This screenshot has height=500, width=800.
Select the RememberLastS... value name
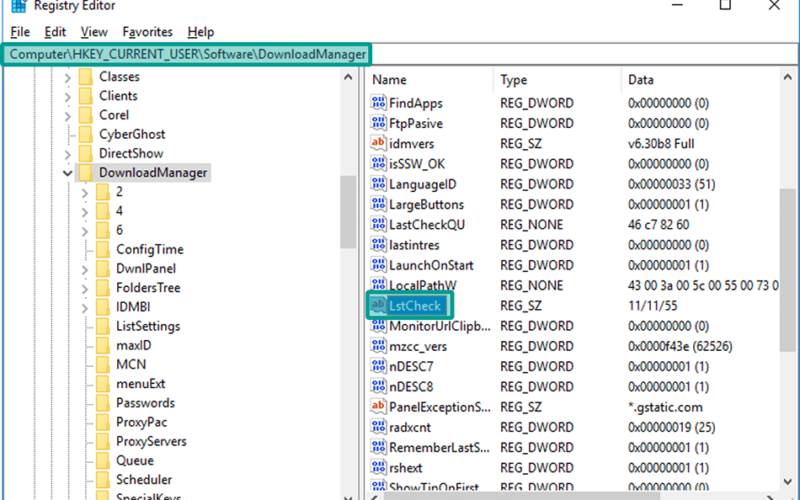point(439,447)
